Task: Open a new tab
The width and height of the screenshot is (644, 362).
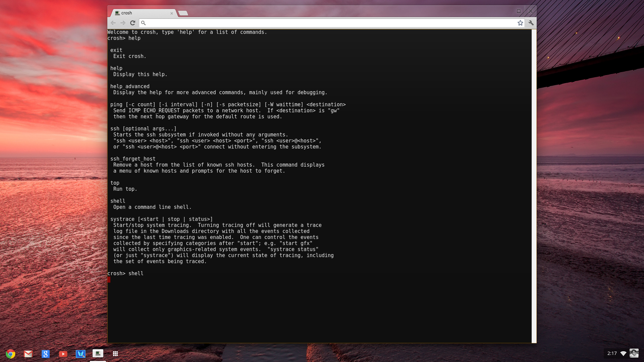Action: (183, 13)
